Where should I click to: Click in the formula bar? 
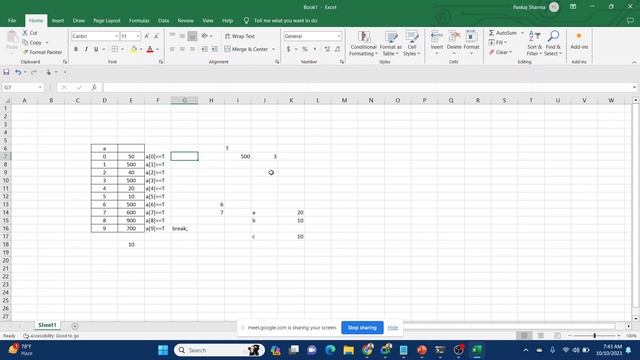pyautogui.click(x=367, y=87)
